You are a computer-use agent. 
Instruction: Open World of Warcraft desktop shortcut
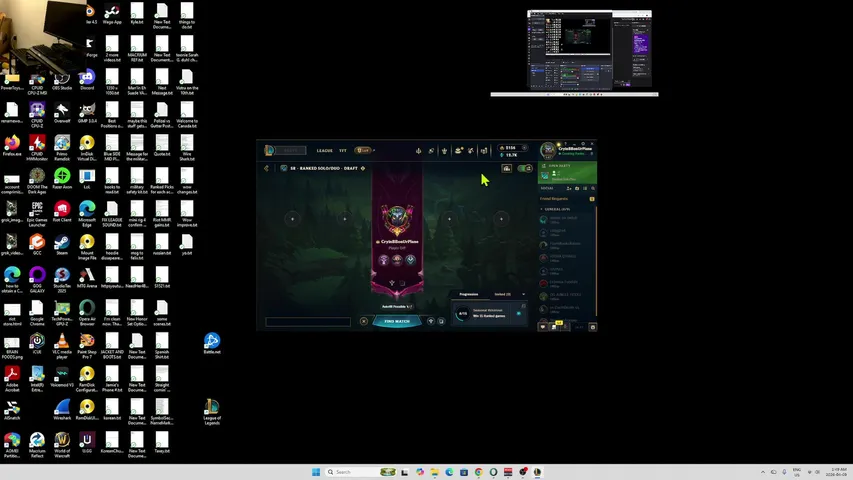[x=62, y=445]
